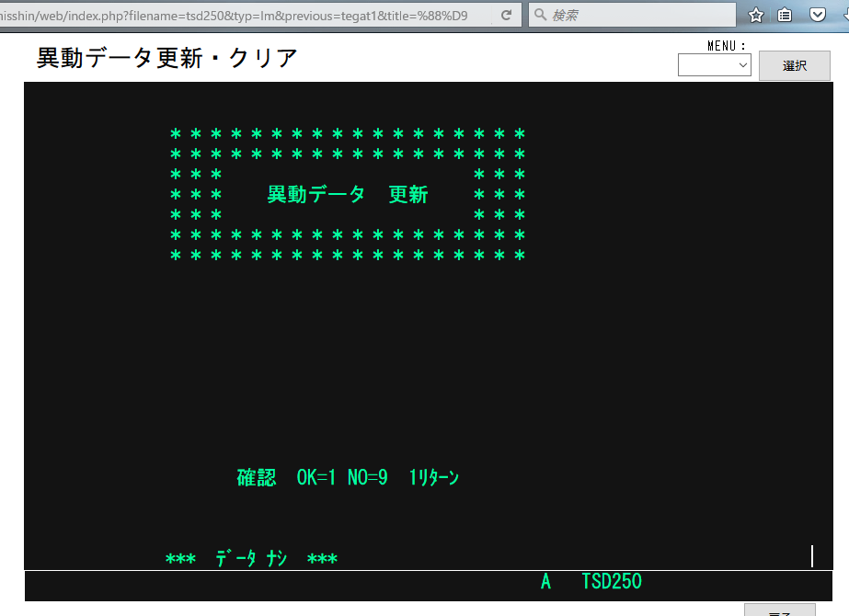Click the *** データ ナシ *** message

(x=251, y=559)
